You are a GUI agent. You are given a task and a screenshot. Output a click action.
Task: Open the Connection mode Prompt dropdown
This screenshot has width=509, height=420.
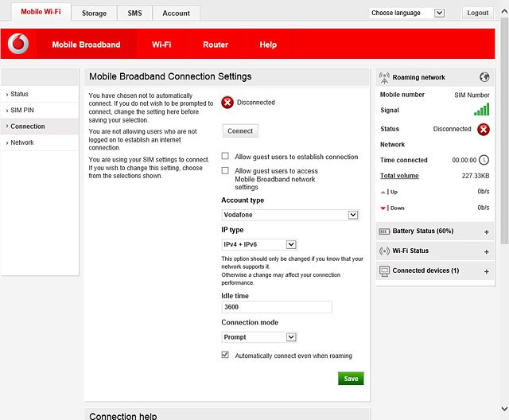pyautogui.click(x=259, y=337)
